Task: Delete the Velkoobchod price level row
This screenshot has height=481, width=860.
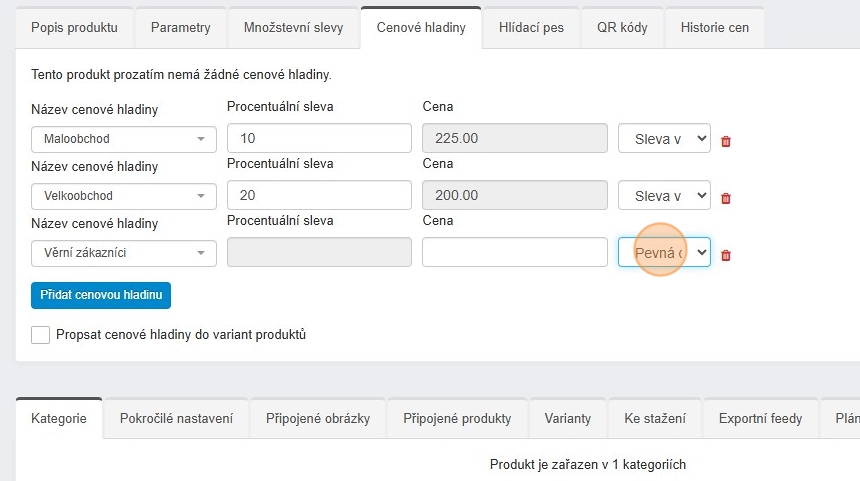Action: [726, 198]
